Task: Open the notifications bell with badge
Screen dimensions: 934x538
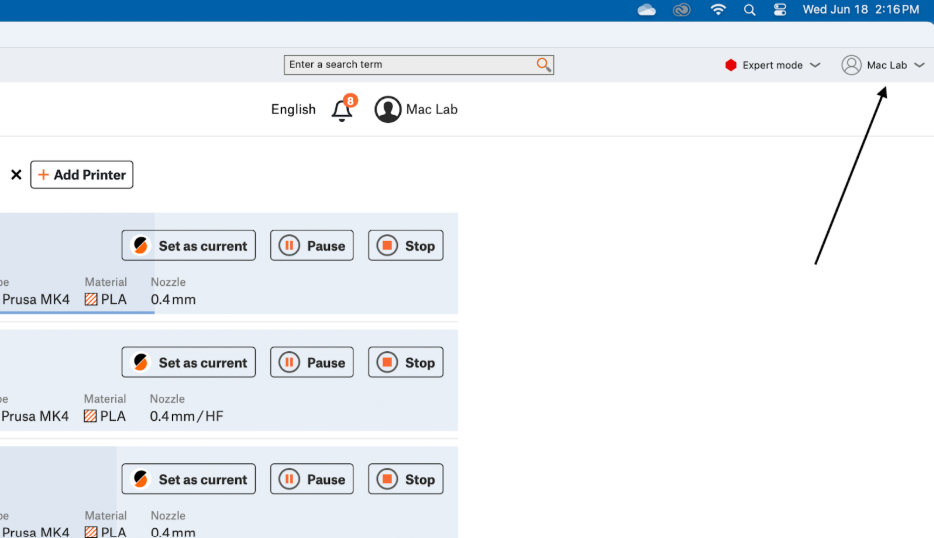Action: 343,110
